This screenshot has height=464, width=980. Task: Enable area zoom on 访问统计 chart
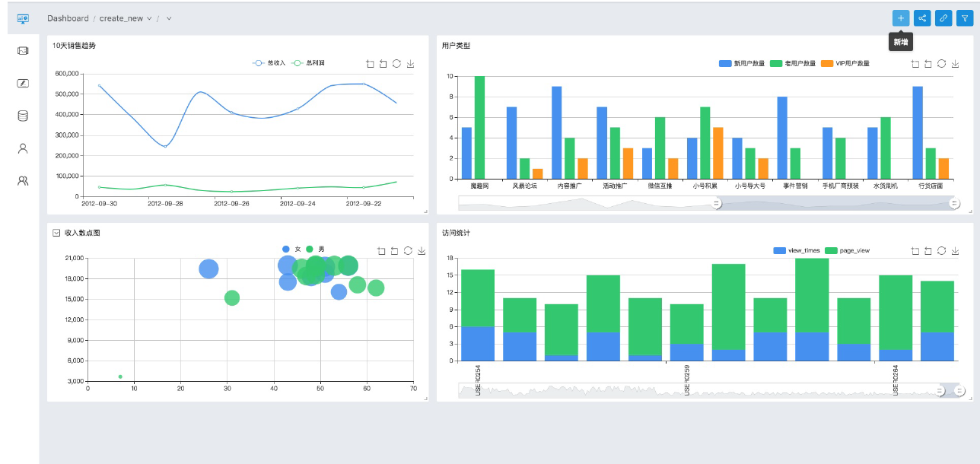pos(915,251)
